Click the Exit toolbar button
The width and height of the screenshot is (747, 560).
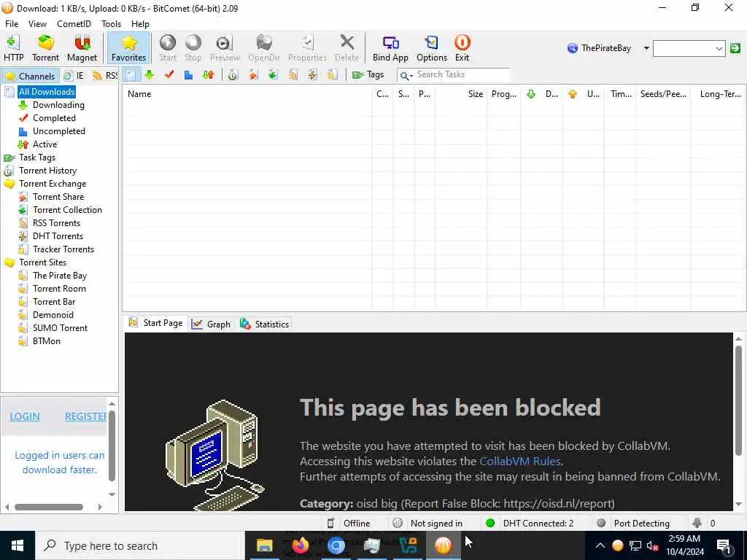(462, 47)
